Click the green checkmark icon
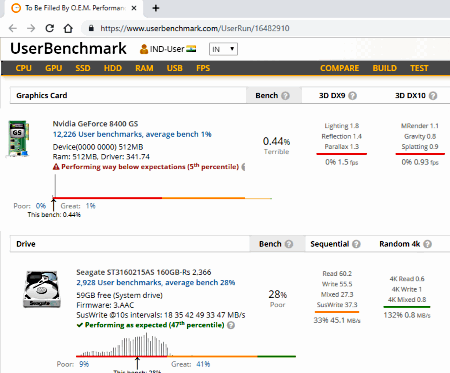The height and width of the screenshot is (373, 450). [80, 325]
